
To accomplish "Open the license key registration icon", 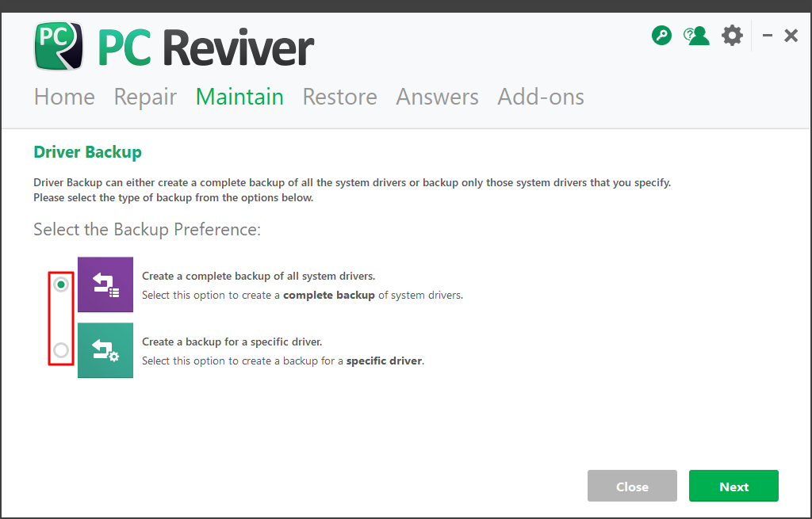I will (x=661, y=35).
